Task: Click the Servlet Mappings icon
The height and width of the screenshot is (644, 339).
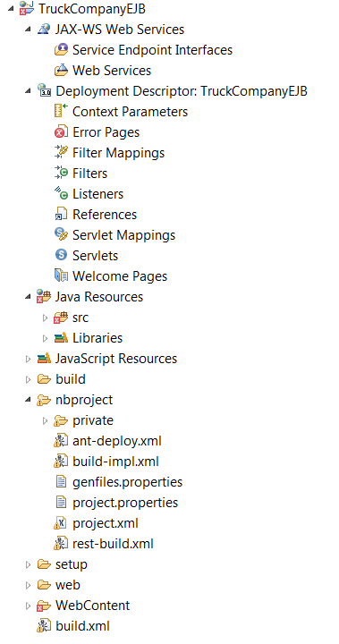Action: coord(61,234)
